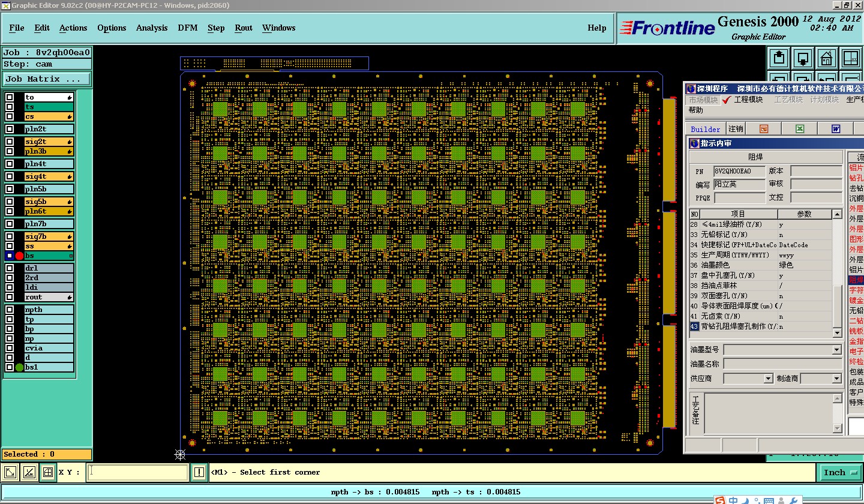
Task: Click the home view icon
Action: (826, 58)
